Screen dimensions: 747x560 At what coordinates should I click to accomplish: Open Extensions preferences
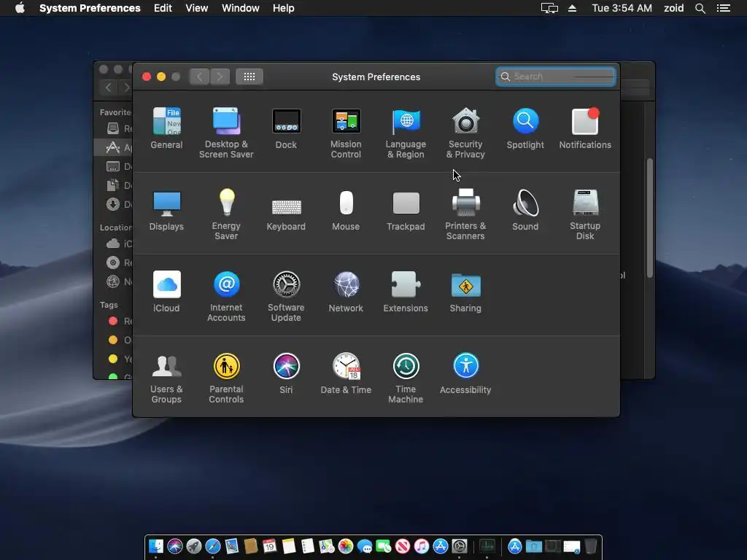coord(406,292)
